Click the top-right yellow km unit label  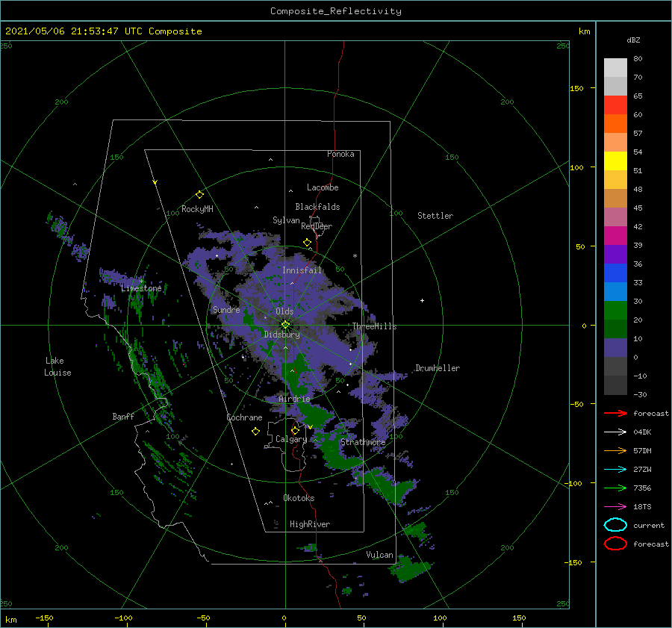pyautogui.click(x=584, y=31)
